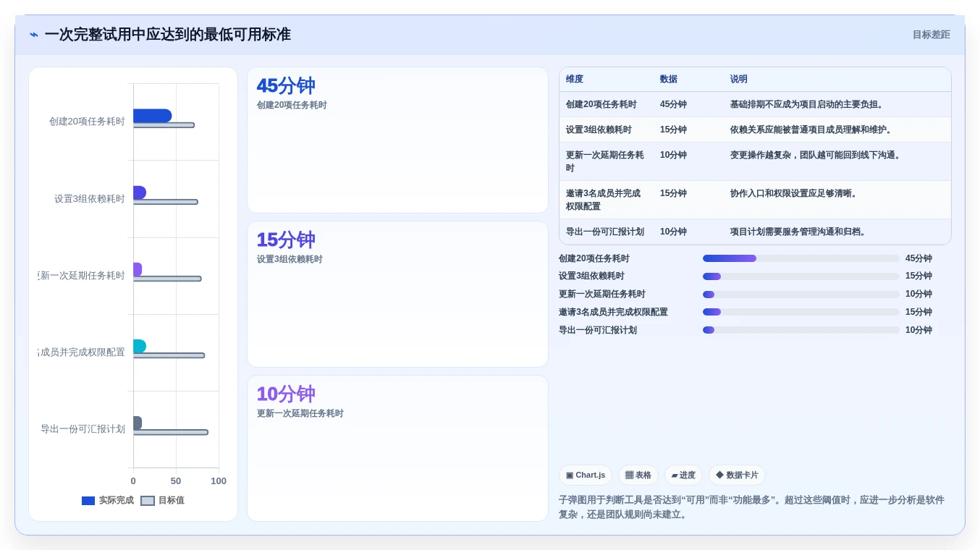Click the cyan actual bar in the chart

[x=140, y=347]
